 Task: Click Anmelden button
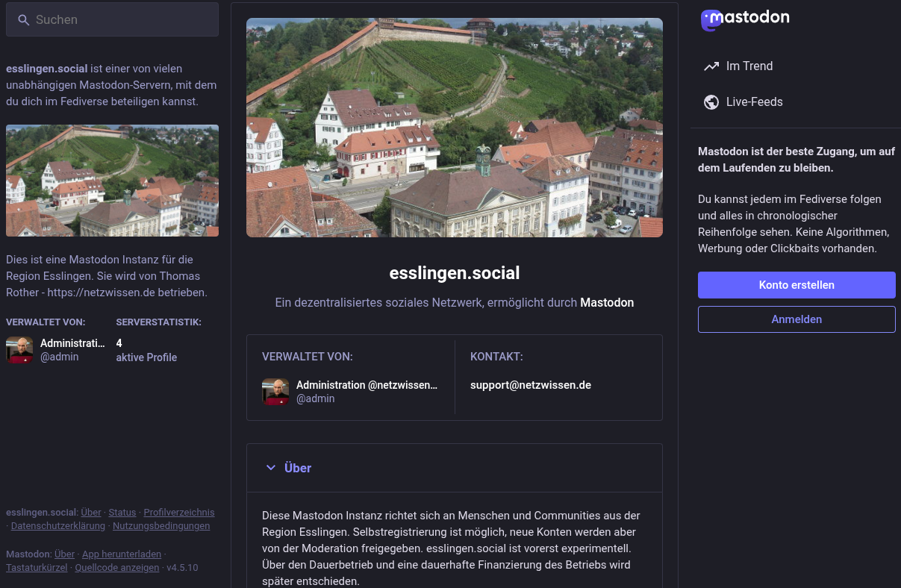click(x=796, y=319)
